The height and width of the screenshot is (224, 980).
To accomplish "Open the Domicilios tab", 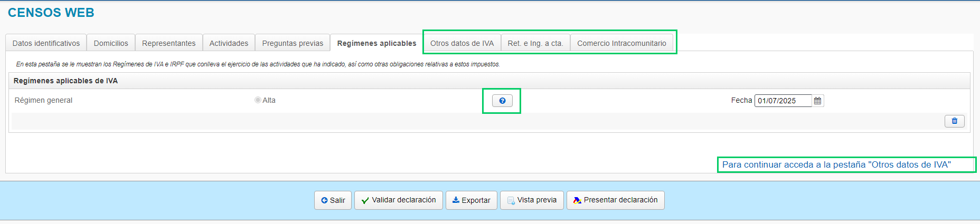I will [x=111, y=43].
